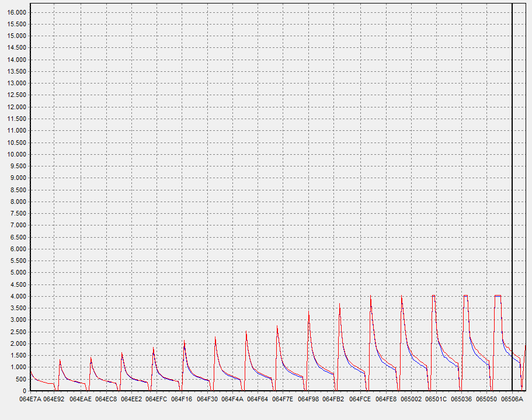This screenshot has height=420, width=532.
Task: Pick the 3.500 y-axis label
Action: coord(18,308)
